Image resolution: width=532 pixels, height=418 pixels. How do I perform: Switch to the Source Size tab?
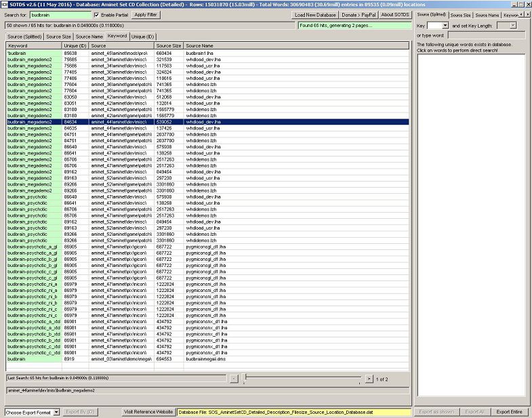click(x=58, y=36)
